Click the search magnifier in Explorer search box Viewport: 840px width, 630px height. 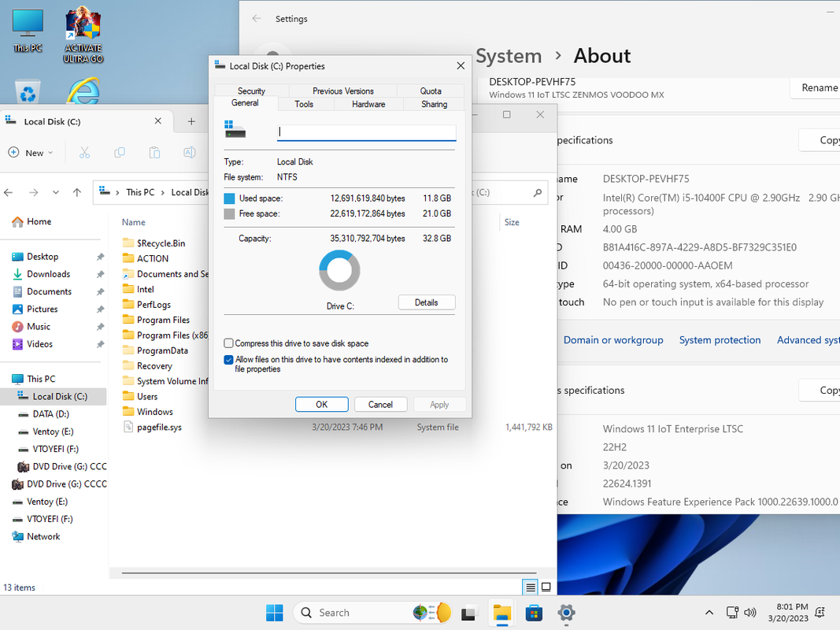click(x=538, y=192)
